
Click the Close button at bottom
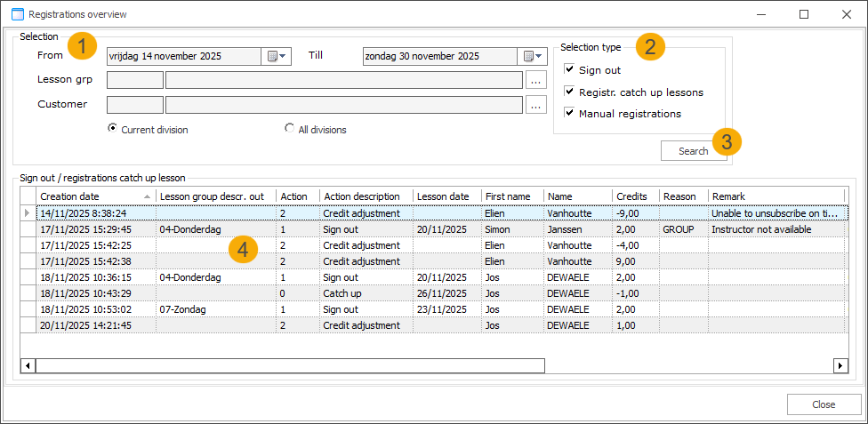click(824, 404)
